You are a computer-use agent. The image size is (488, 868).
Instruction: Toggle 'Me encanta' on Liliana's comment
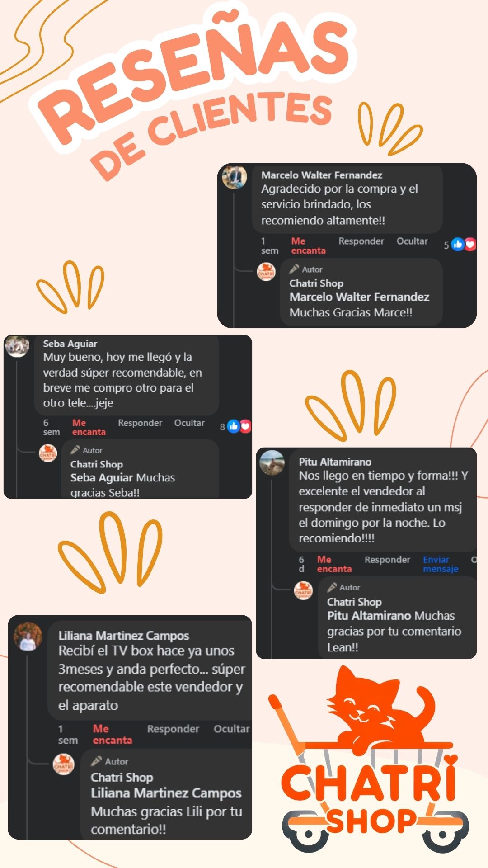pos(113,735)
